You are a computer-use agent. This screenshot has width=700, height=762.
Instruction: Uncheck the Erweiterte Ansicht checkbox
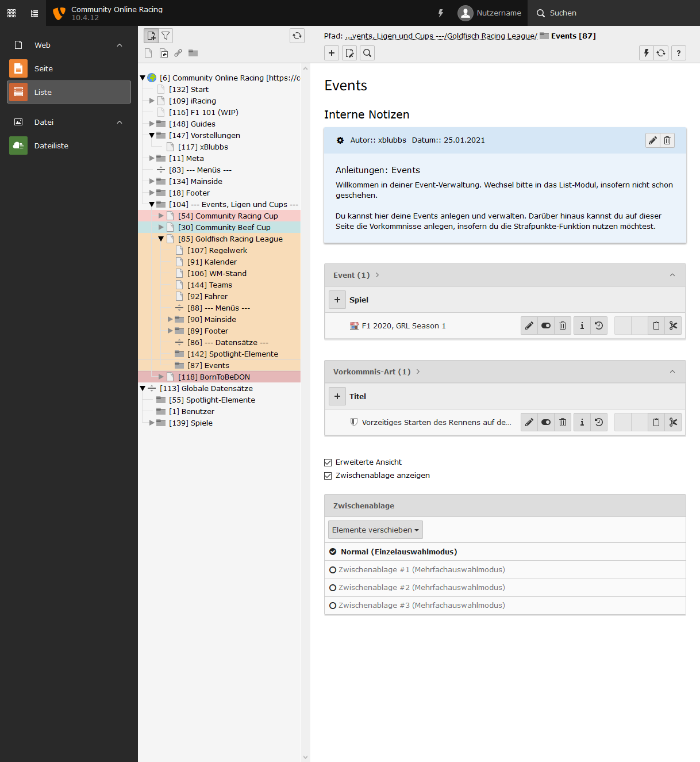click(x=328, y=462)
